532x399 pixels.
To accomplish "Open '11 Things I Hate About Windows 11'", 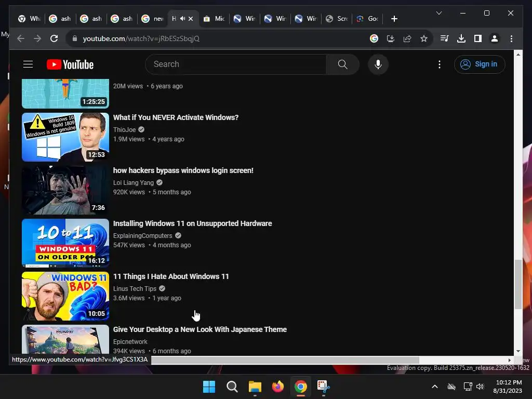I will [x=171, y=276].
